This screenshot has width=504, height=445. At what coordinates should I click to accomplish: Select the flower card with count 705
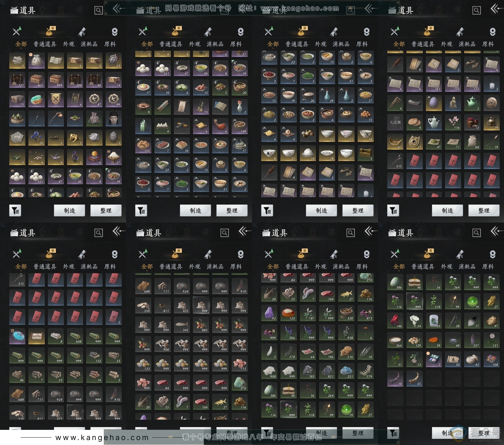[434, 320]
